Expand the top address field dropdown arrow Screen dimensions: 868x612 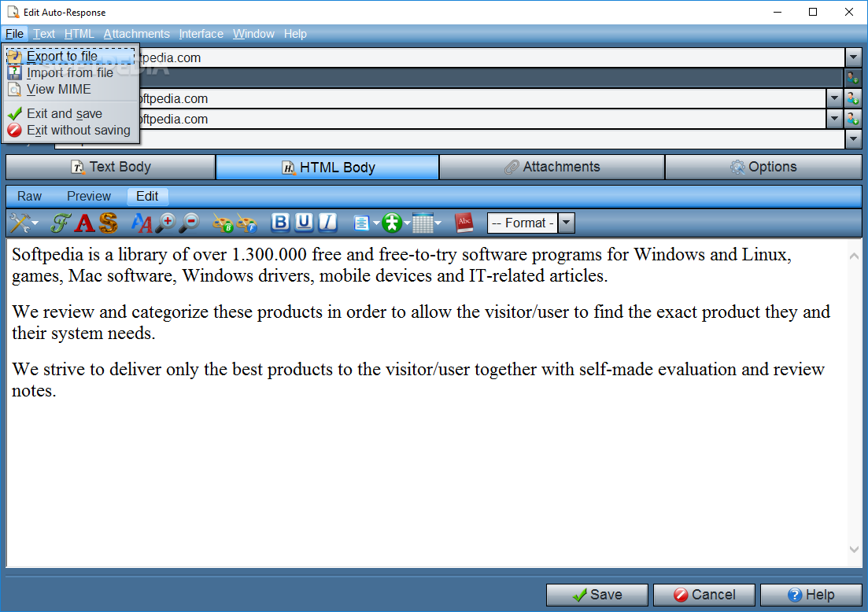click(x=853, y=57)
